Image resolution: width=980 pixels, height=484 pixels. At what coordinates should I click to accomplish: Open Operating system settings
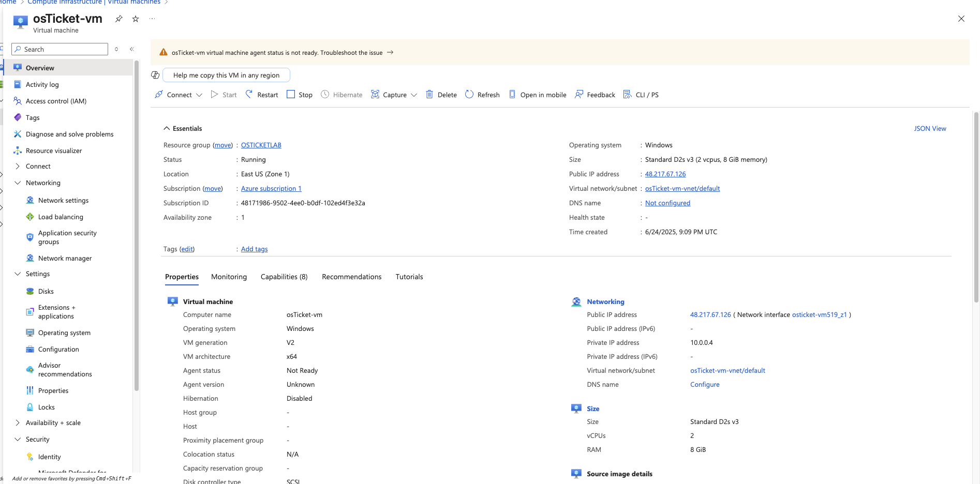(64, 332)
